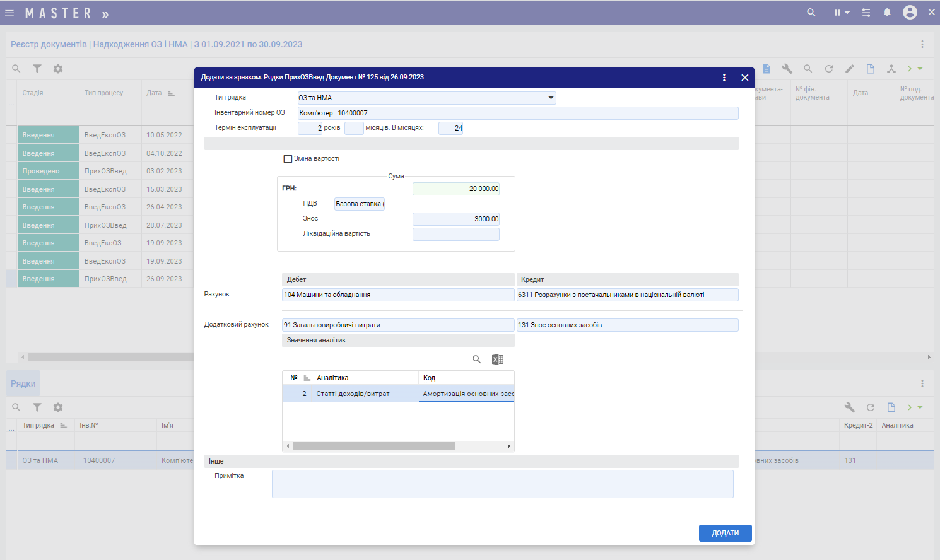Click the magnifier icon above analytics table
940x560 pixels.
point(477,359)
